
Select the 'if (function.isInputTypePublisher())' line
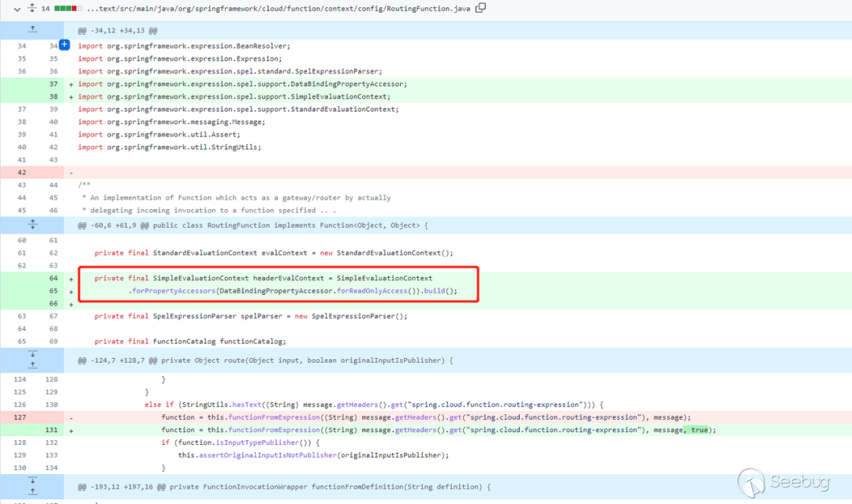click(x=240, y=442)
